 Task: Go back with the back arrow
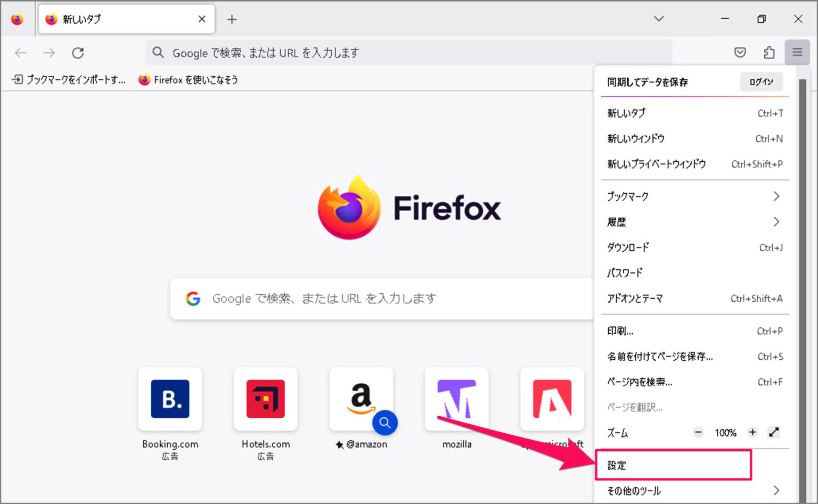click(x=20, y=53)
